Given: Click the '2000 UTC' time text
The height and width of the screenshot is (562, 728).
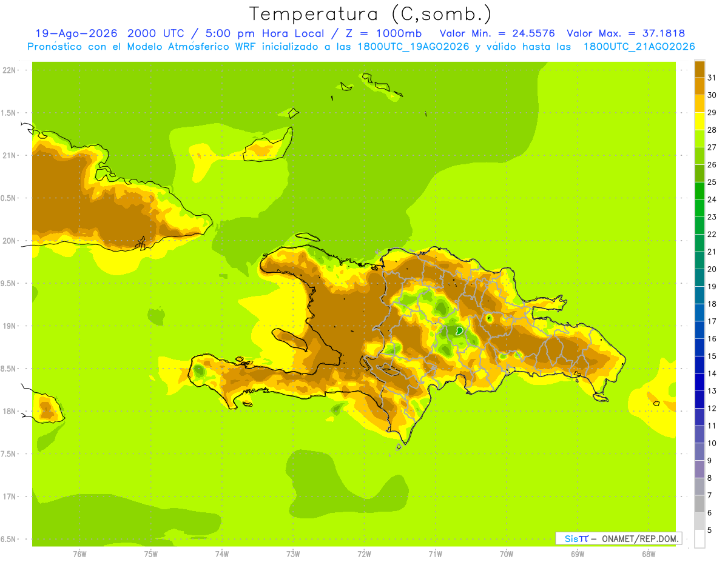Looking at the screenshot, I should [x=157, y=33].
